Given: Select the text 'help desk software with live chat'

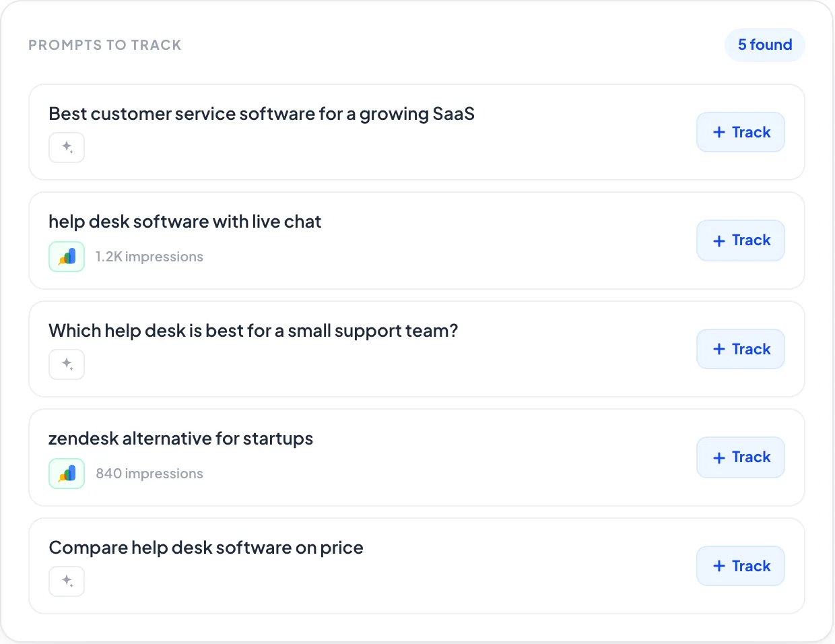Looking at the screenshot, I should click(x=185, y=222).
